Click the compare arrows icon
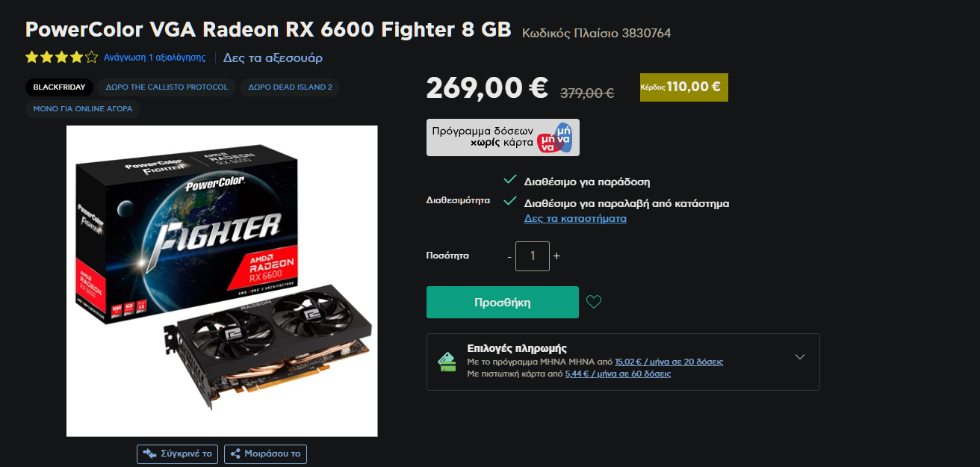Image resolution: width=980 pixels, height=467 pixels. (150, 454)
